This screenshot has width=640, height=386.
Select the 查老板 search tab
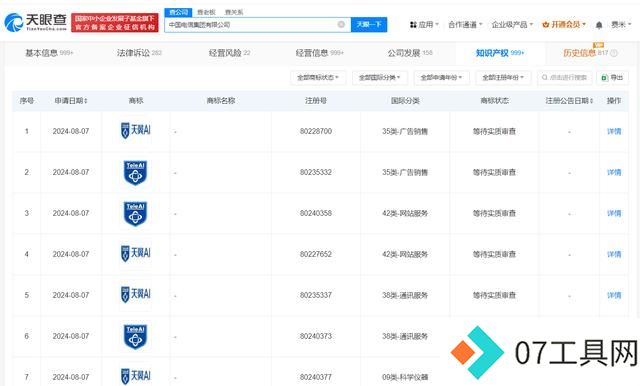[x=206, y=12]
